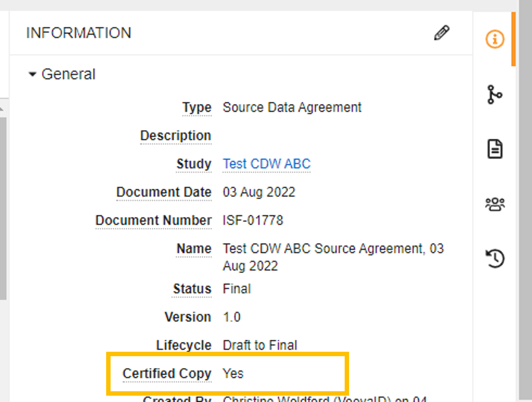Viewport: 532px width, 402px height.
Task: Click the pencil edit icon in Information header
Action: 441,33
